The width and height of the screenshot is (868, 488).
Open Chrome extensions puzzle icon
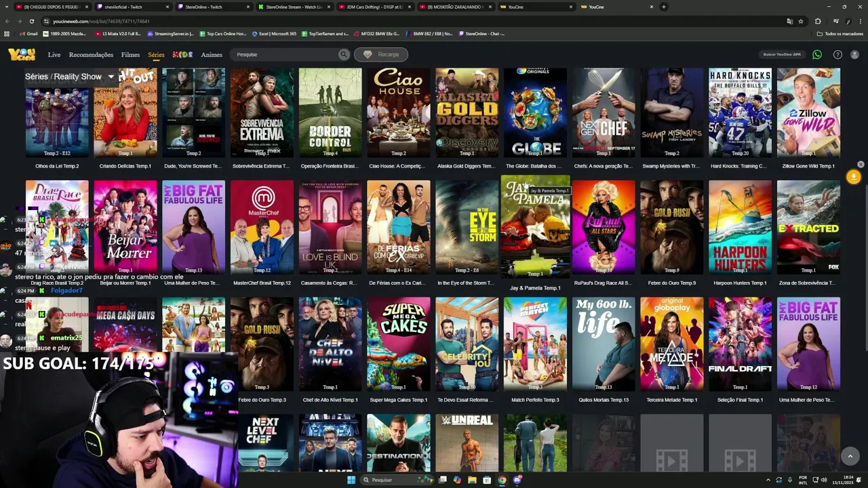coord(818,21)
